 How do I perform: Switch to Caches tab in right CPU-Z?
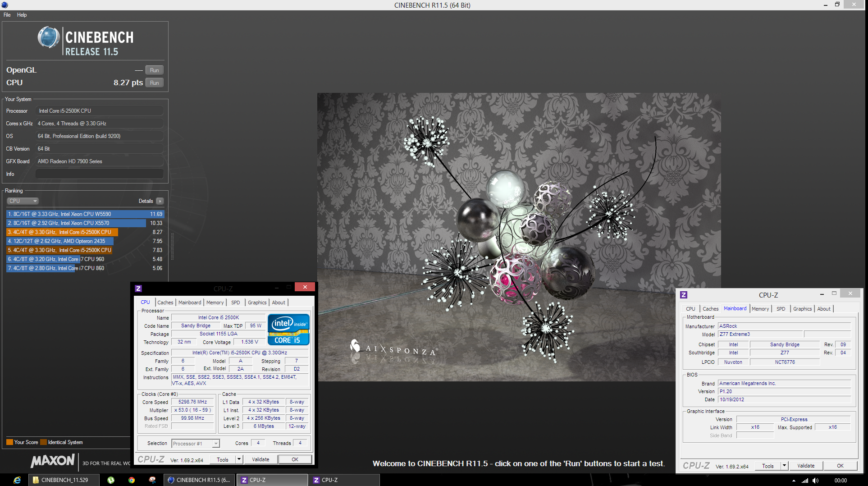[710, 309]
